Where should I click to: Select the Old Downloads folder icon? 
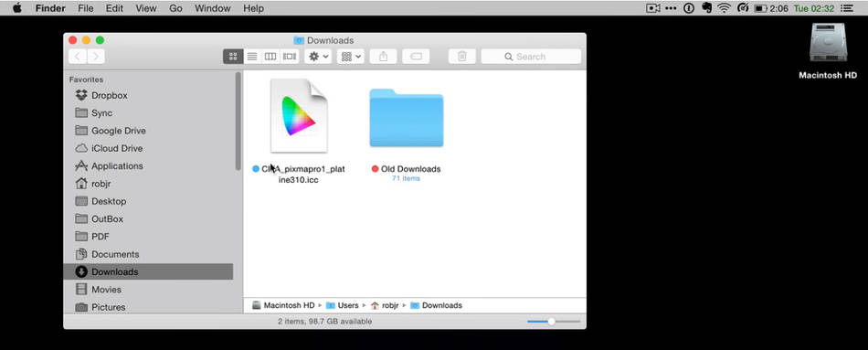[407, 117]
